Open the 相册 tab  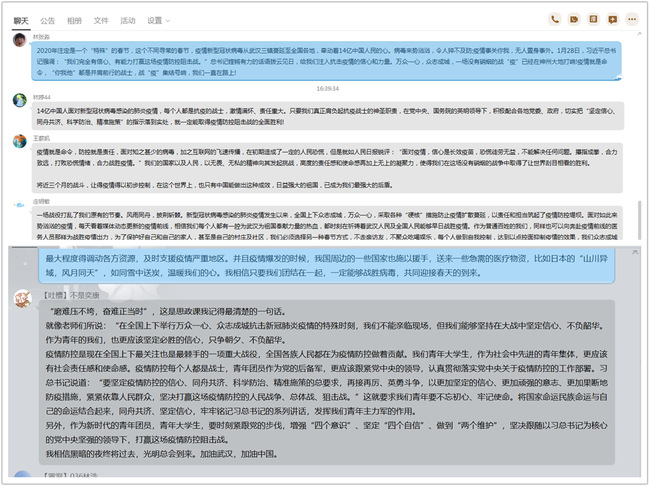(x=74, y=20)
